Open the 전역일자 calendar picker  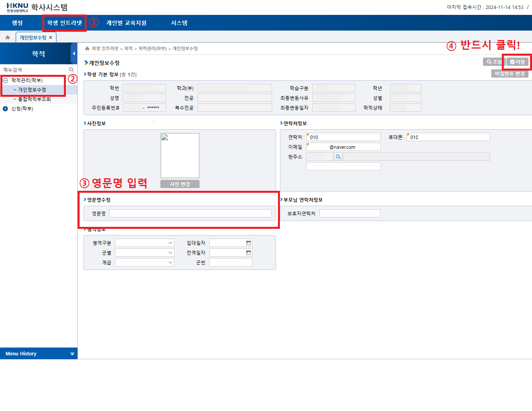pos(248,253)
